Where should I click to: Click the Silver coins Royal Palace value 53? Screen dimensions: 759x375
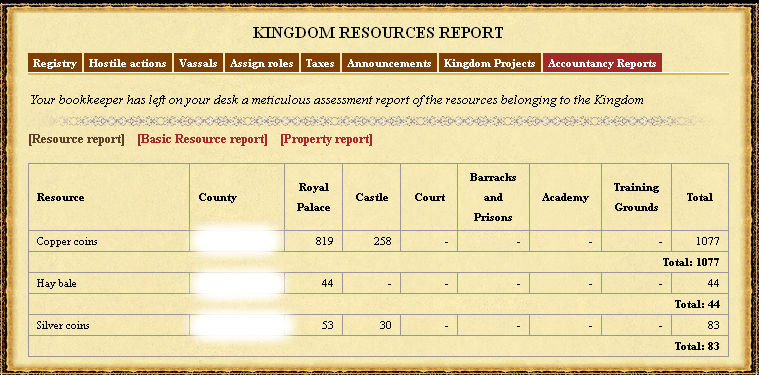[328, 326]
